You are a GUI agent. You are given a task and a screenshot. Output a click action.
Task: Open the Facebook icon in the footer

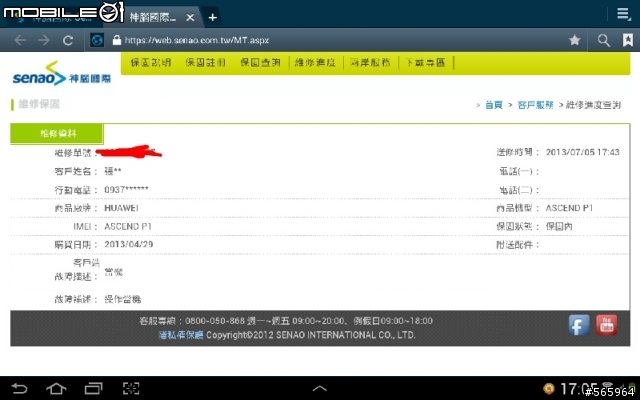pos(579,325)
